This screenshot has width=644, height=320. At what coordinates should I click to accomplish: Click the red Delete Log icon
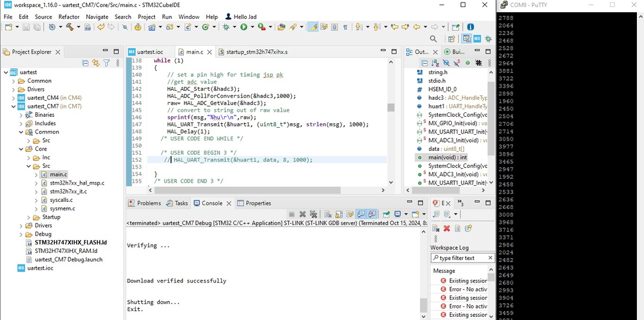point(447,228)
